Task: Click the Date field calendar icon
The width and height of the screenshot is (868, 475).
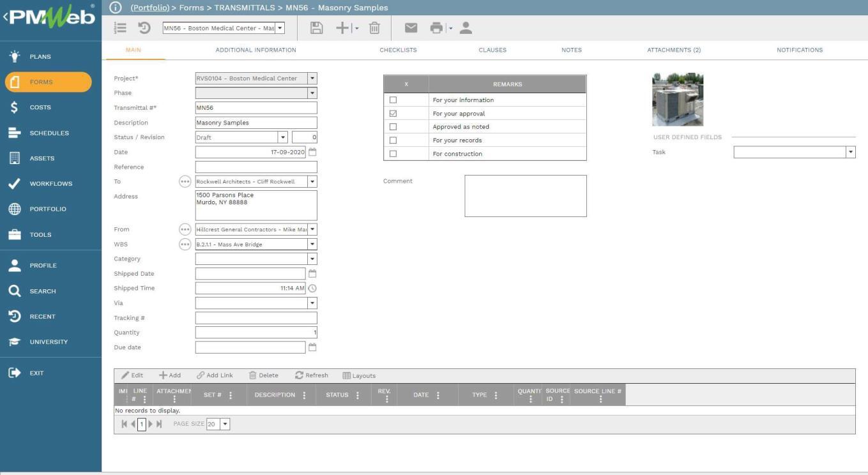Action: [x=312, y=153]
